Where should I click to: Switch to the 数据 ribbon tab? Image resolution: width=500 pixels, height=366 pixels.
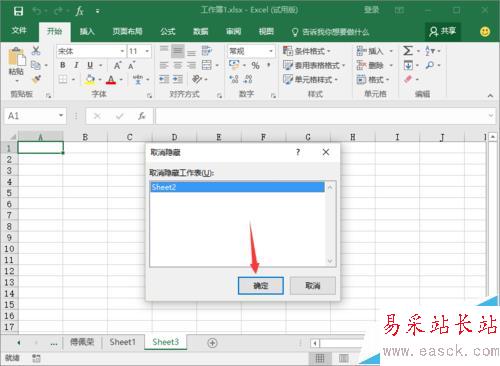pos(201,32)
